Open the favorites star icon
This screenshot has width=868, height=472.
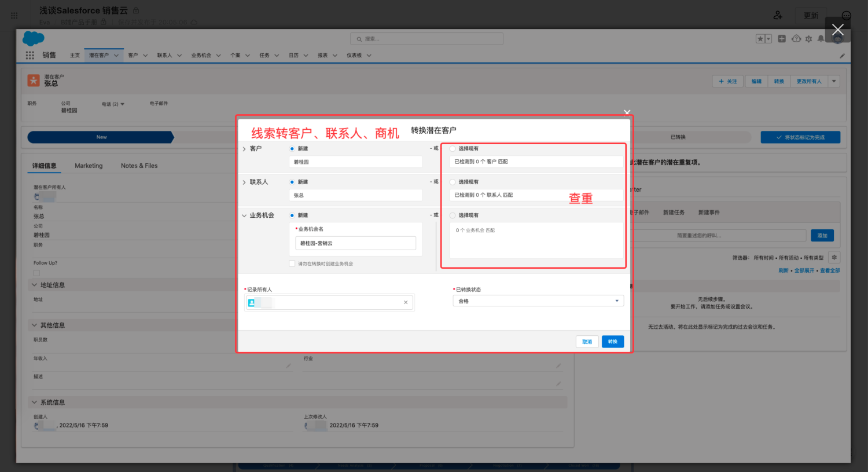[760, 39]
